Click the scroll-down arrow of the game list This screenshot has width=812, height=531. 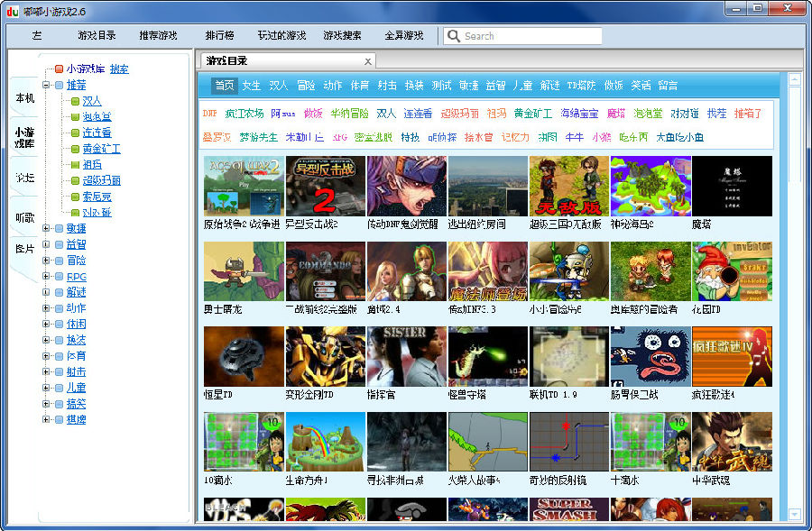click(794, 514)
